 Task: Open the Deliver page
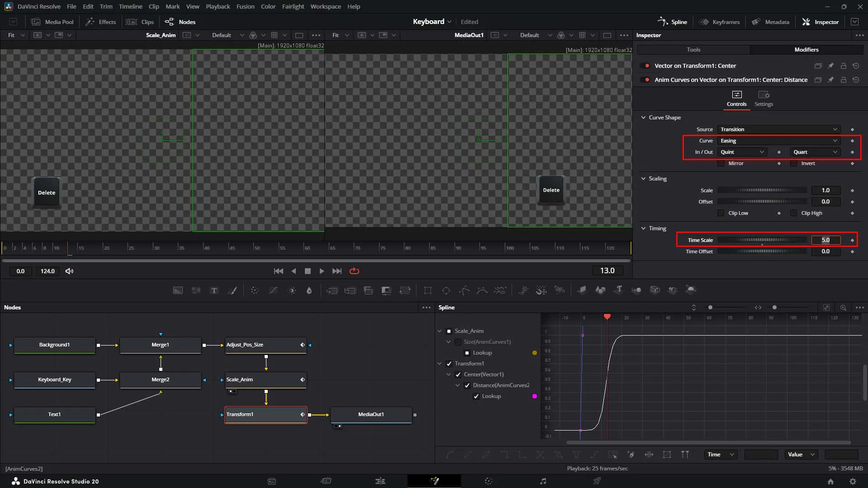coord(597,481)
